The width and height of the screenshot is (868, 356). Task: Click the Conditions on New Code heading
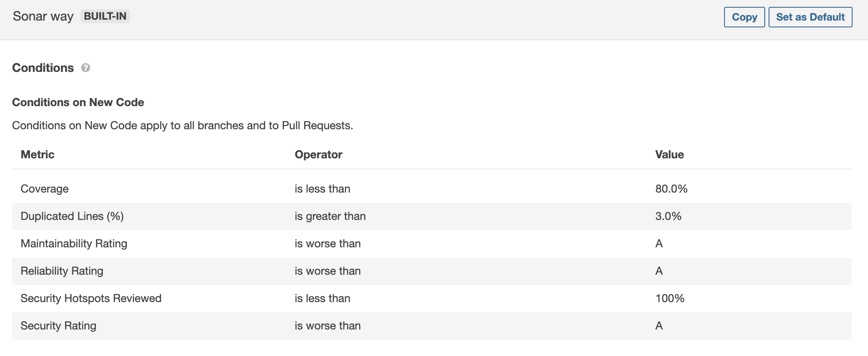(78, 102)
